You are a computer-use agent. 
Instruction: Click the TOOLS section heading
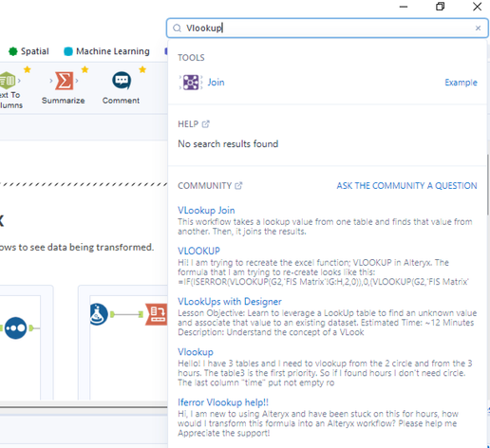191,58
